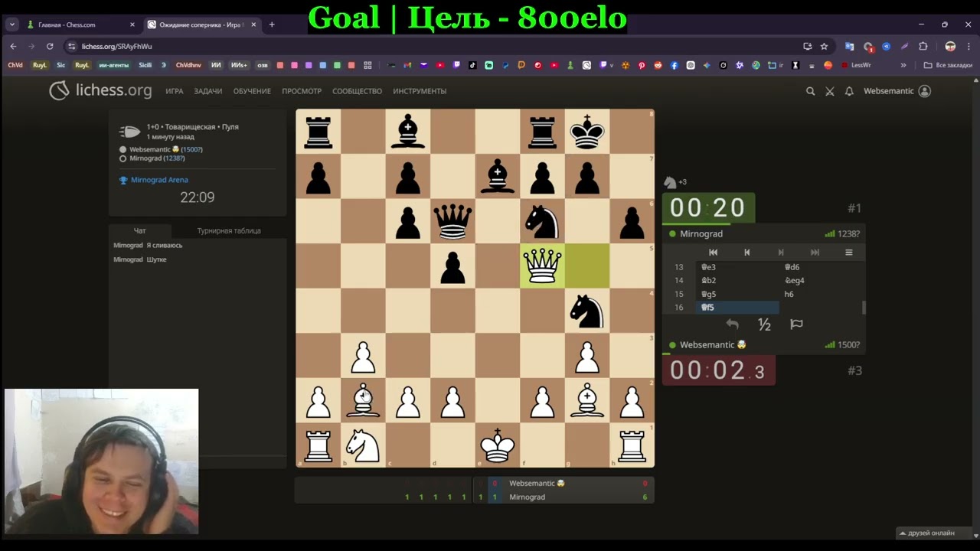Switch to the Чат tab
Image resolution: width=980 pixels, height=551 pixels.
[x=140, y=230]
